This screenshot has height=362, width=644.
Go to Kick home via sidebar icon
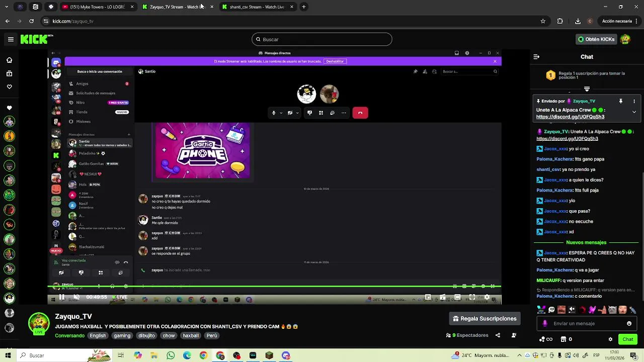(x=9, y=60)
